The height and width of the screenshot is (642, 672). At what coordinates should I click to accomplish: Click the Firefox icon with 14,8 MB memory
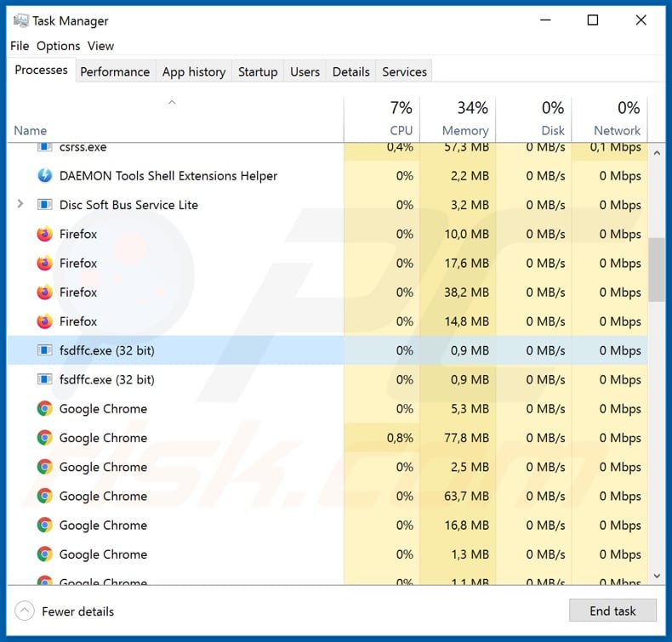[44, 321]
